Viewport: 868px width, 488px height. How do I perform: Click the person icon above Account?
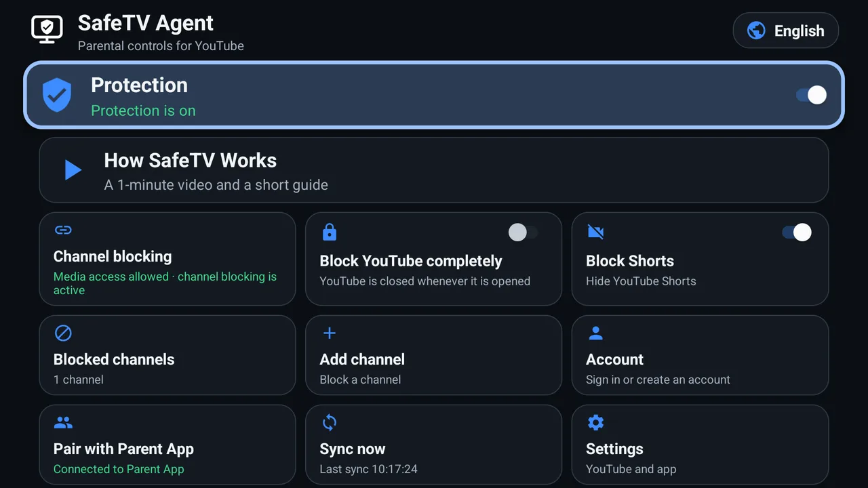(595, 333)
